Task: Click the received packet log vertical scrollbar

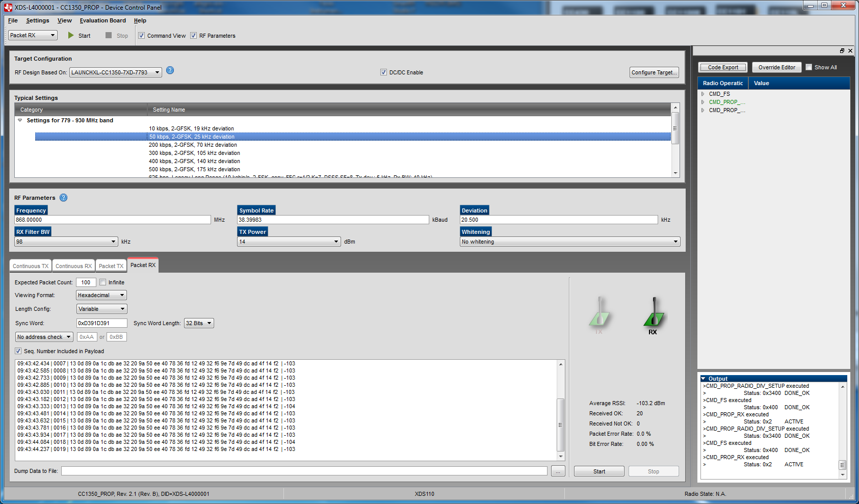Action: pyautogui.click(x=561, y=424)
